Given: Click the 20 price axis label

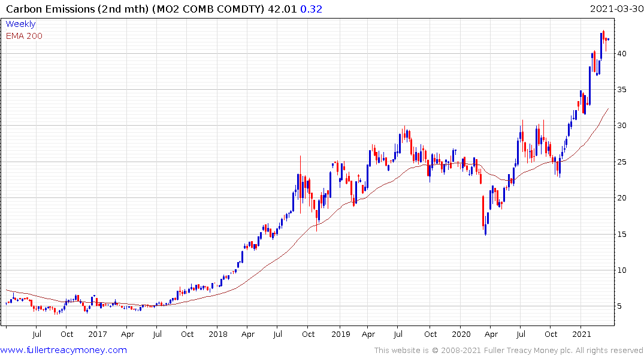Looking at the screenshot, I should 622,198.
